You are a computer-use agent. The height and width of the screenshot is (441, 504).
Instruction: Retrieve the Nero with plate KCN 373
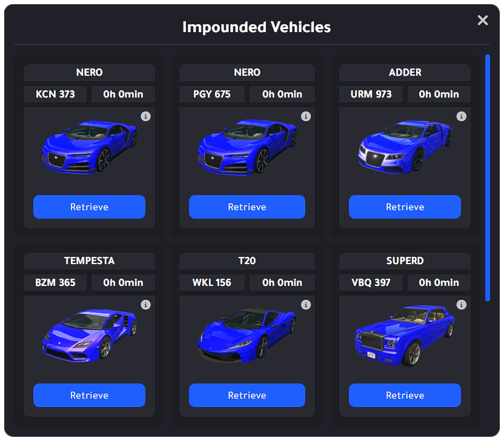(90, 207)
